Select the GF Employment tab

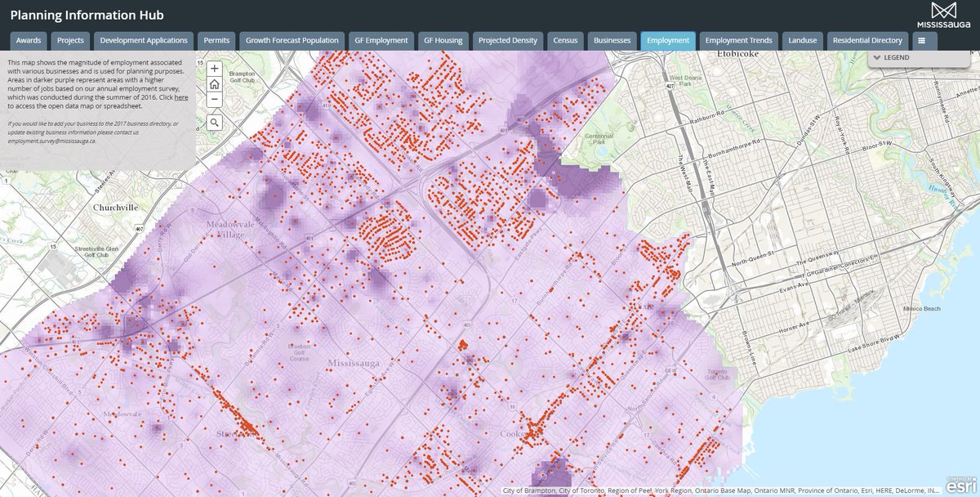[x=381, y=40]
